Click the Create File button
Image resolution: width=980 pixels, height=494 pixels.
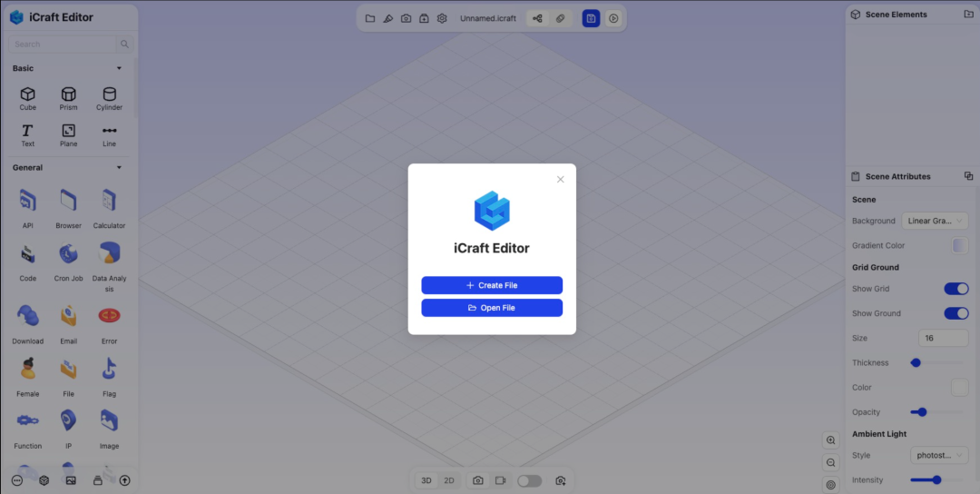pyautogui.click(x=492, y=285)
